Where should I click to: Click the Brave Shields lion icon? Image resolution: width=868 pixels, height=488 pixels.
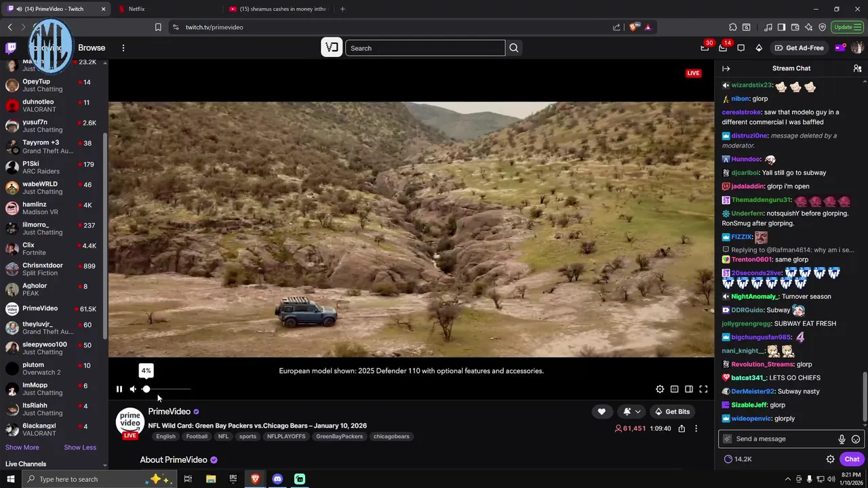tap(634, 27)
